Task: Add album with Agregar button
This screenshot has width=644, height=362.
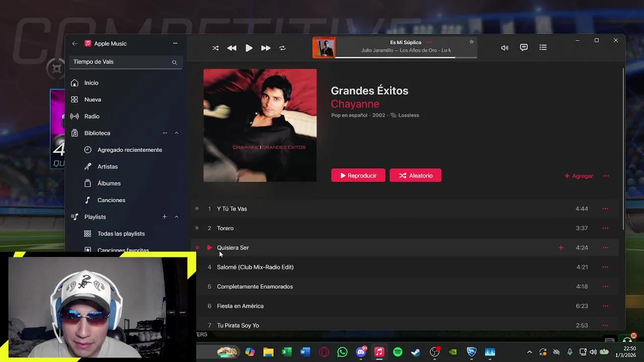Action: (579, 176)
